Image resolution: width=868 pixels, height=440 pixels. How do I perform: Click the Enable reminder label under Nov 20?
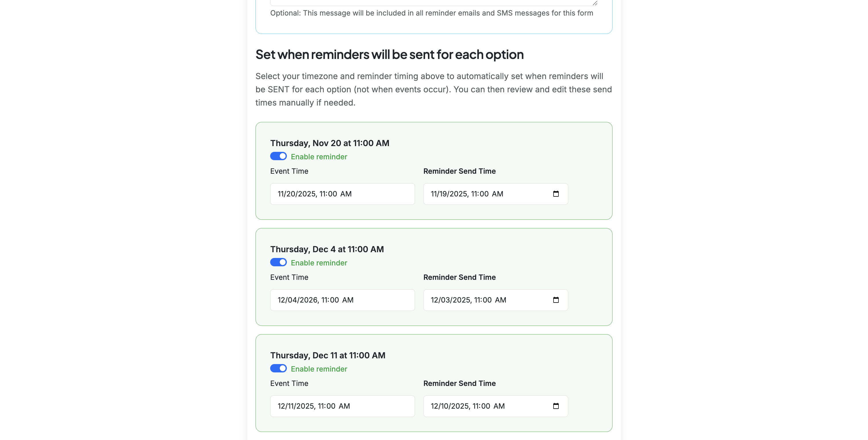coord(319,156)
